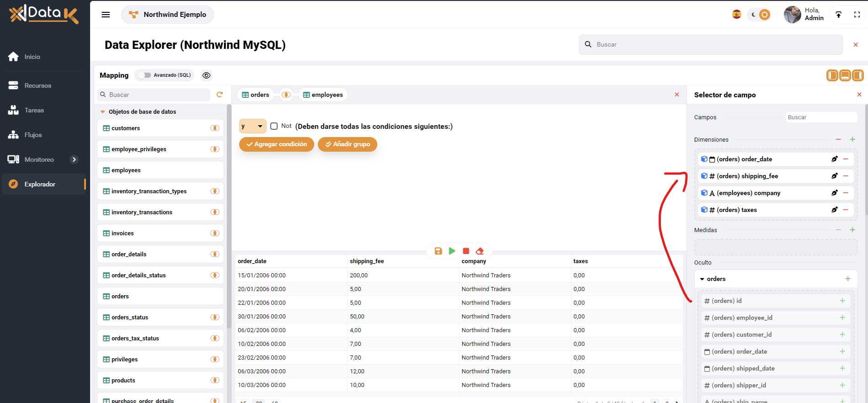Viewport: 868px width, 403px height.
Task: Toggle Avanzado (SQL) mode switch
Action: click(x=145, y=75)
